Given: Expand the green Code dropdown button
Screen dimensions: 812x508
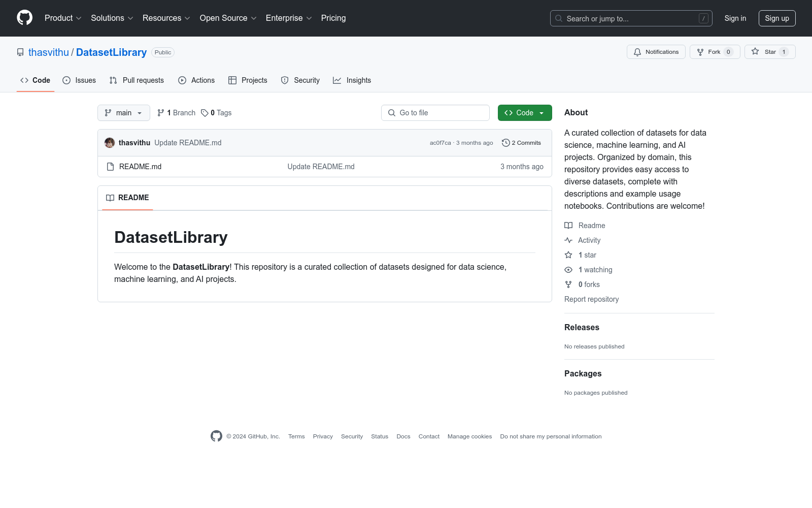Looking at the screenshot, I should point(525,113).
